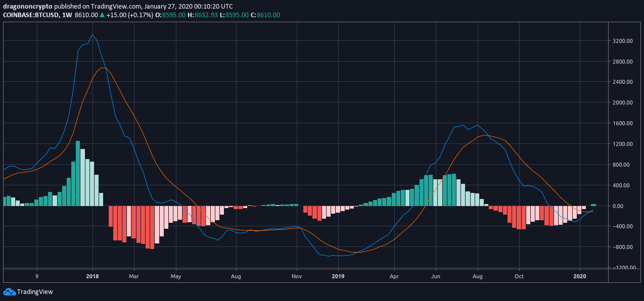Image resolution: width=644 pixels, height=301 pixels.
Task: Click the 2020 time axis label
Action: [x=580, y=276]
